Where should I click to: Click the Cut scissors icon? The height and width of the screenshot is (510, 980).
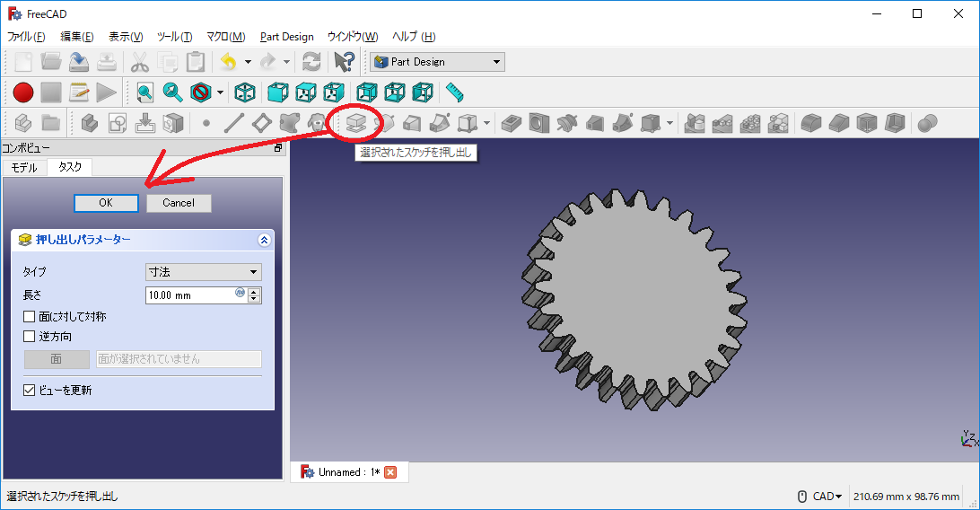[139, 62]
